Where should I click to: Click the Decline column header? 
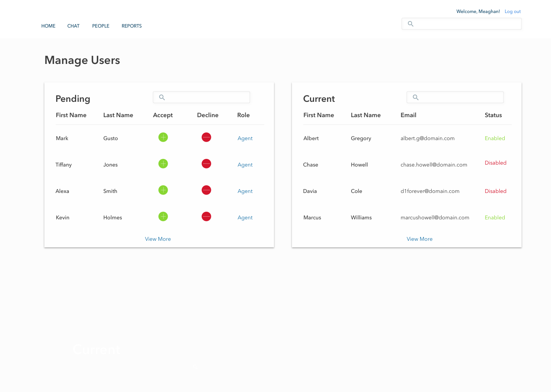click(x=208, y=115)
